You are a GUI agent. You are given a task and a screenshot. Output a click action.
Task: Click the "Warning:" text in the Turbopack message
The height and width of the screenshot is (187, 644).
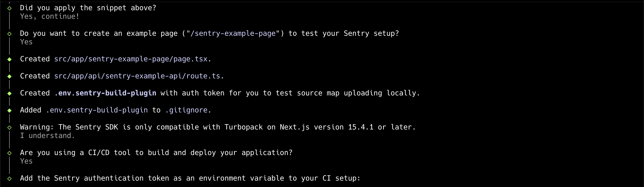point(36,127)
